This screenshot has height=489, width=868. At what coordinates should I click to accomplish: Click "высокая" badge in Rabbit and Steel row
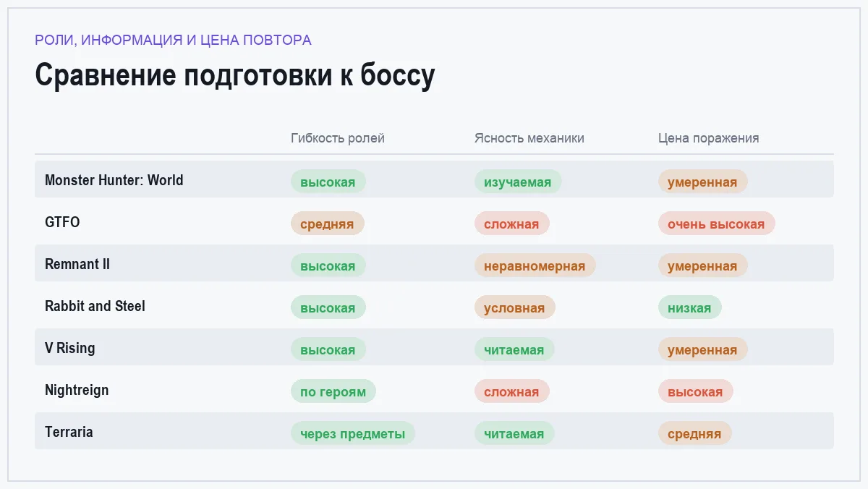tap(328, 307)
